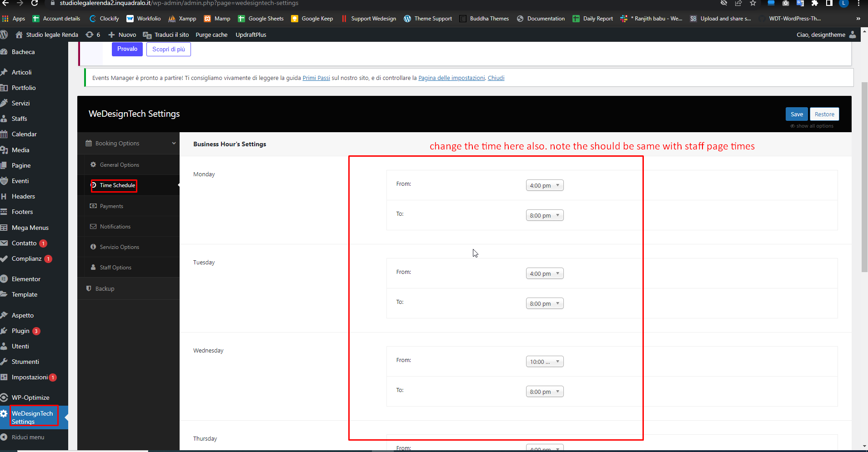Viewport: 868px width, 452px height.
Task: Click the Calendar sidebar icon
Action: tap(4, 134)
